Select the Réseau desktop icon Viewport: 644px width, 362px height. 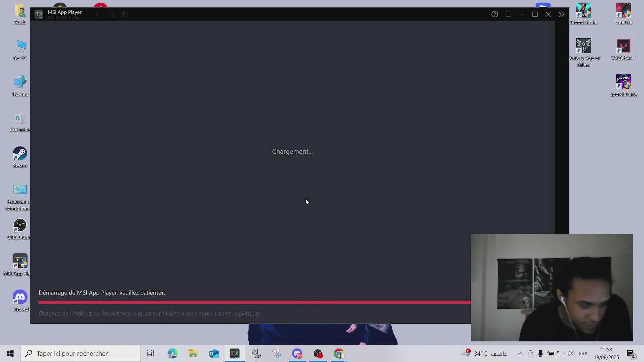pos(20,86)
